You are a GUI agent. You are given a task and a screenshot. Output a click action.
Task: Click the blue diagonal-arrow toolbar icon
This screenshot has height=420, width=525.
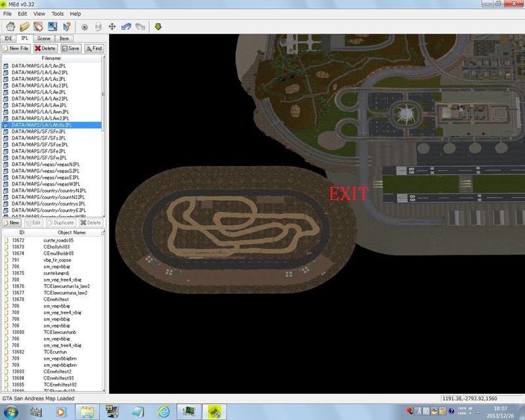click(52, 26)
